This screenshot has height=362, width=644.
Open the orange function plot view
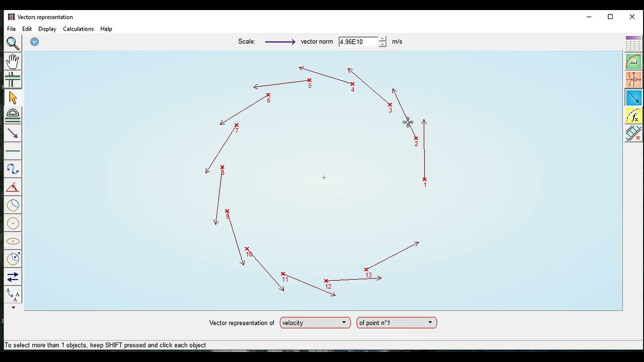[x=633, y=79]
